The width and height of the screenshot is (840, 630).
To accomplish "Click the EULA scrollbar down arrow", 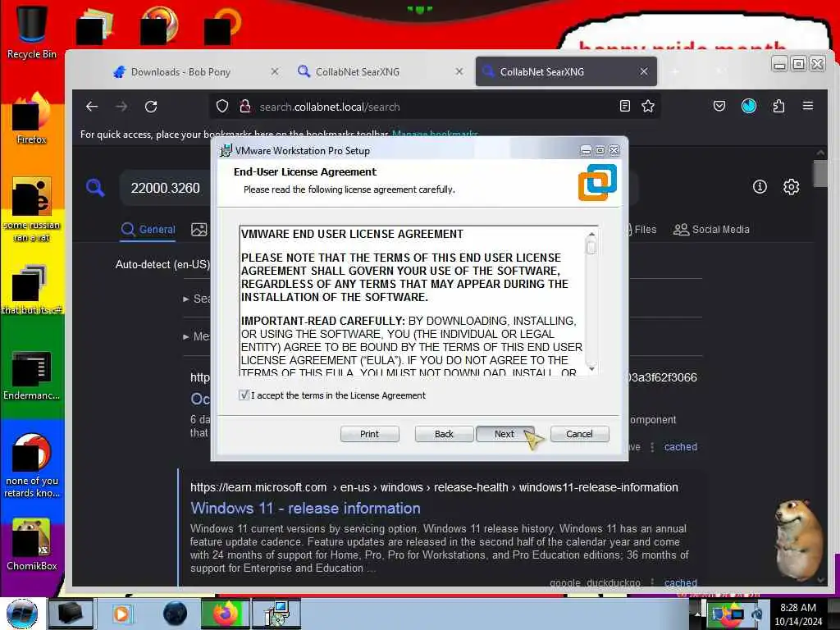I will pos(591,368).
